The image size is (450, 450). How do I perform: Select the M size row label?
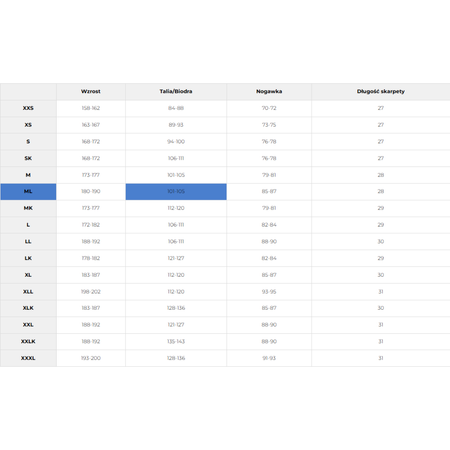click(28, 175)
